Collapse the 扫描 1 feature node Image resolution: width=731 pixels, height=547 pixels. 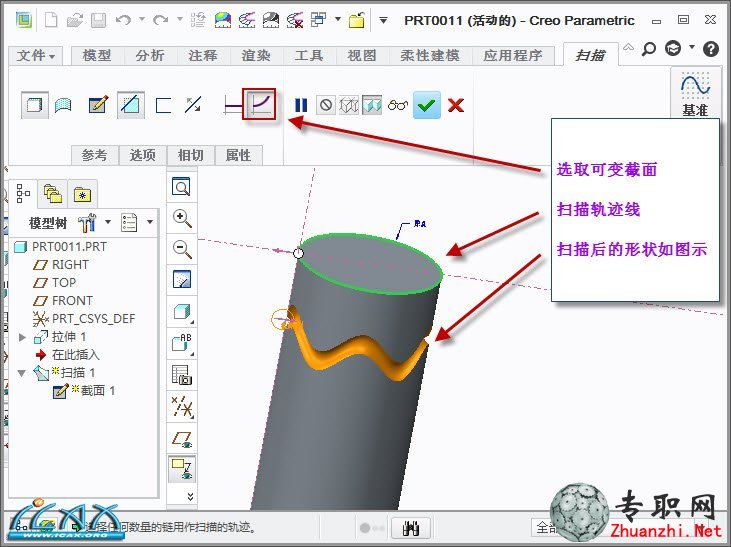coord(22,373)
